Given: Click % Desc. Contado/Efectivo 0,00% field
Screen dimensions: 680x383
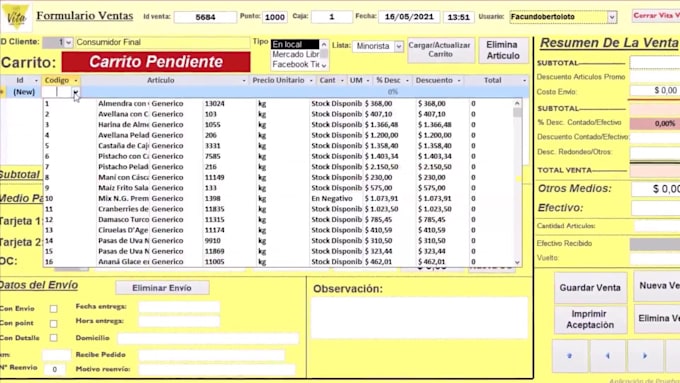Looking at the screenshot, I should [655, 123].
